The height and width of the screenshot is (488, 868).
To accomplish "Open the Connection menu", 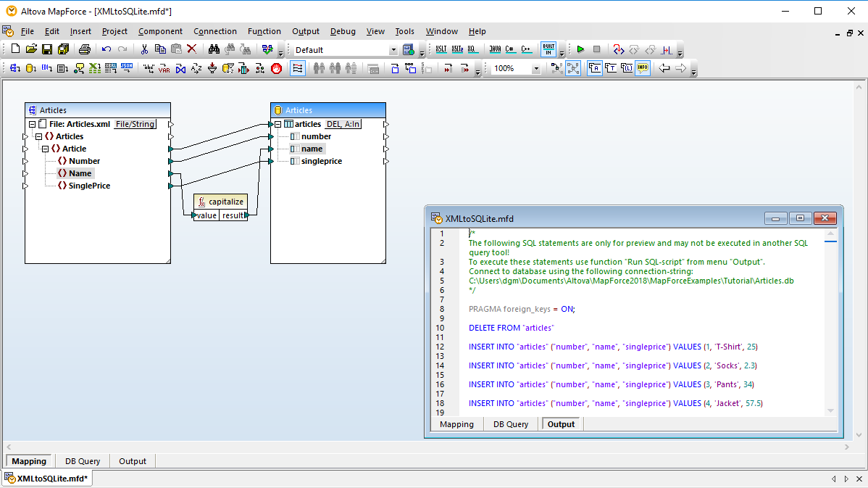I will [x=214, y=31].
